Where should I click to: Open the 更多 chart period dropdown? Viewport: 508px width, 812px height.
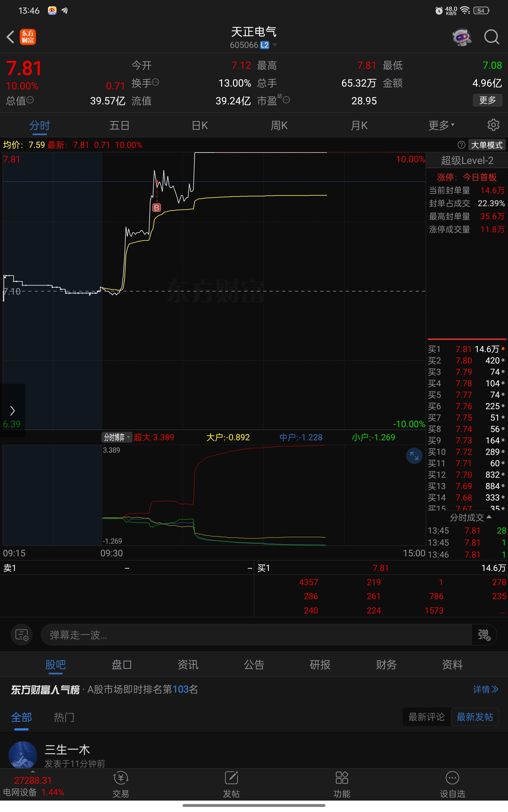point(441,125)
